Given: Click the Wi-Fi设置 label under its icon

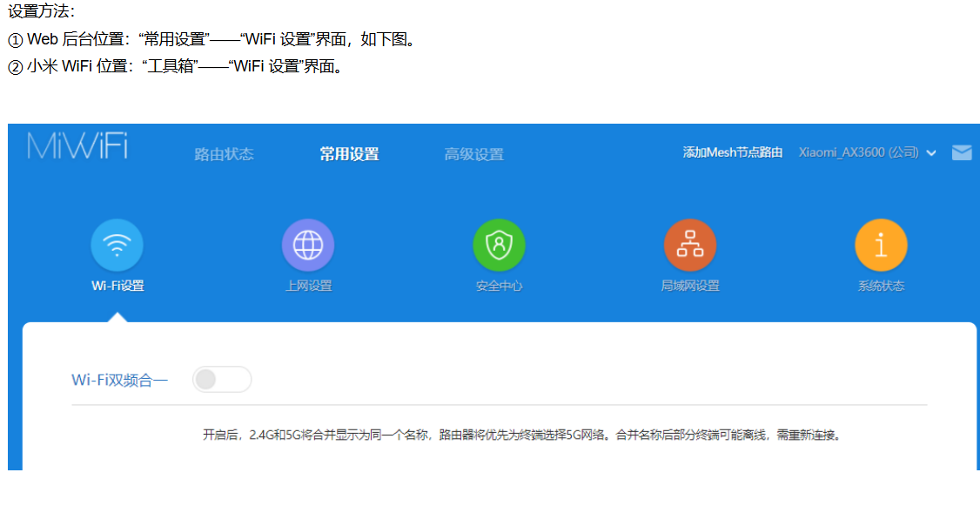Looking at the screenshot, I should (117, 286).
